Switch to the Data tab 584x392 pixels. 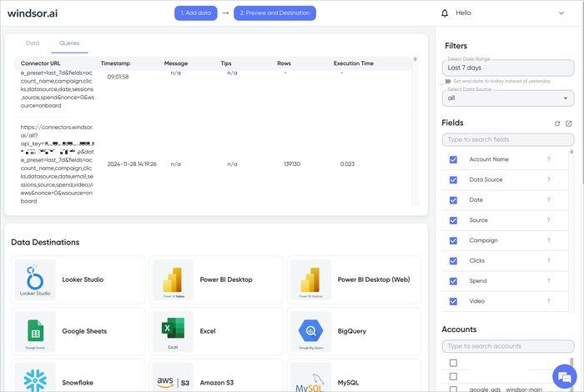(33, 43)
